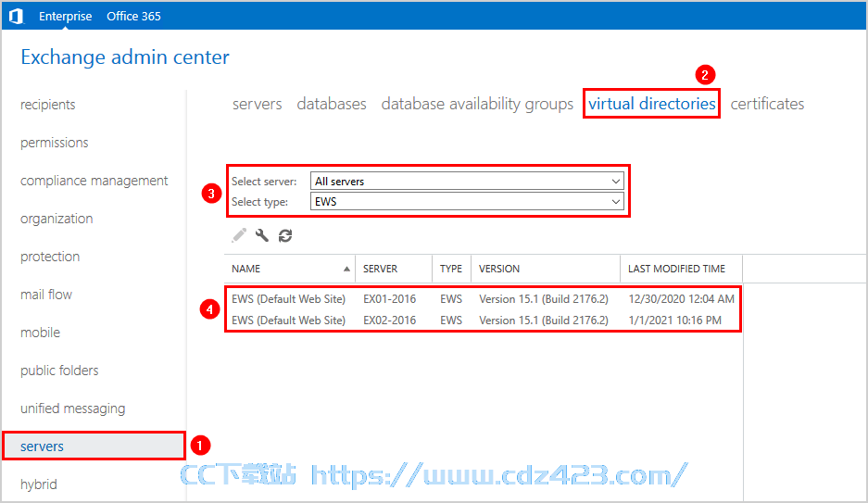Screen dimensions: 868x503
Task: Select servers in left sidebar
Action: [x=94, y=446]
